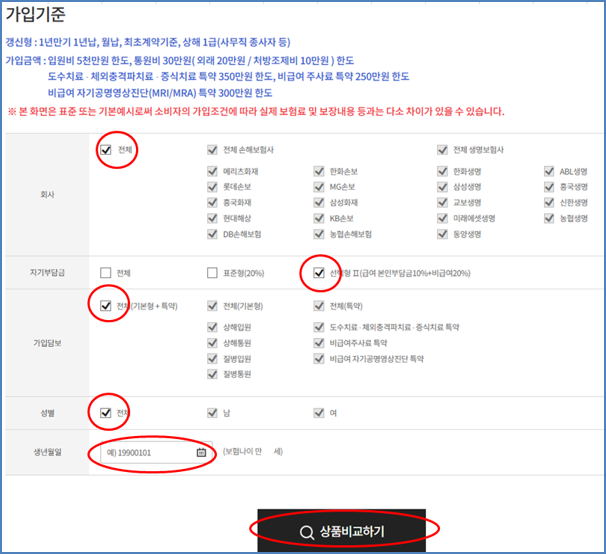Screen dimensions: 606x554
Task: Toggle 전체(기본형) checkbox
Action: (x=212, y=306)
